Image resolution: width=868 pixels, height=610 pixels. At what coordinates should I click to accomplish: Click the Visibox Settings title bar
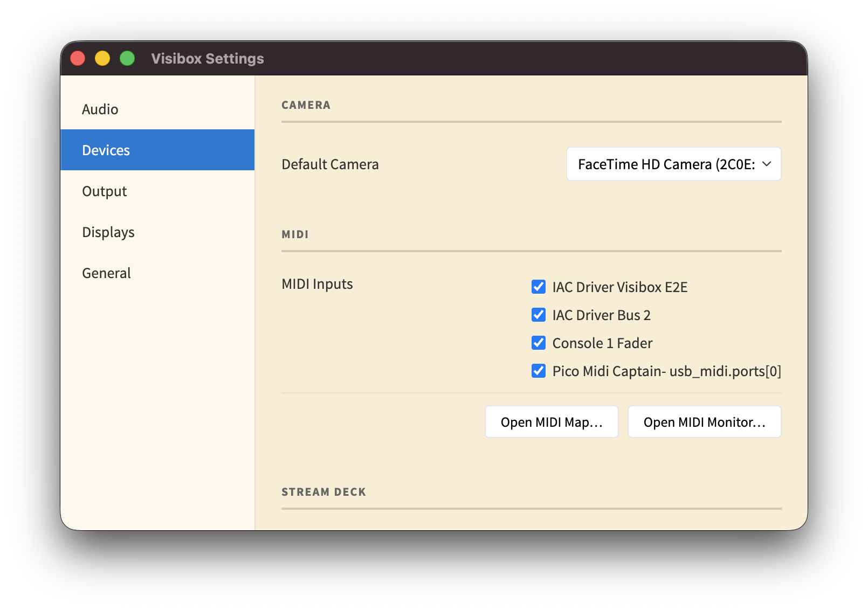[x=207, y=58]
